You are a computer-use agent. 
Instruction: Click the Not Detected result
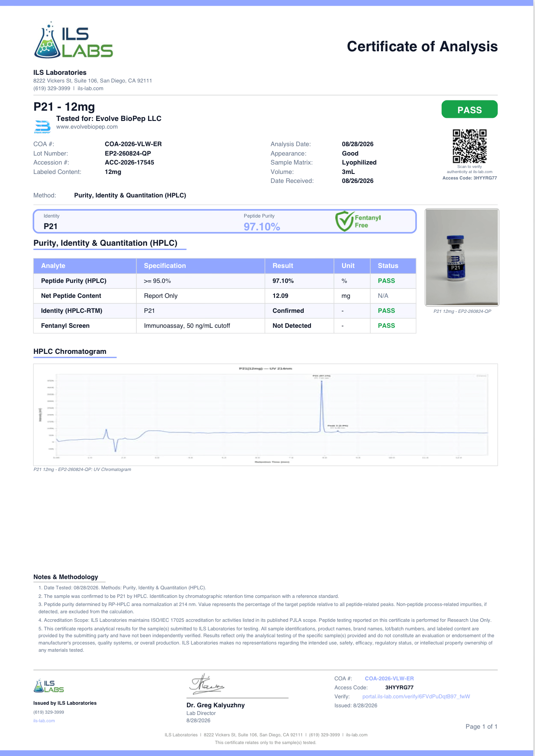pyautogui.click(x=292, y=326)
